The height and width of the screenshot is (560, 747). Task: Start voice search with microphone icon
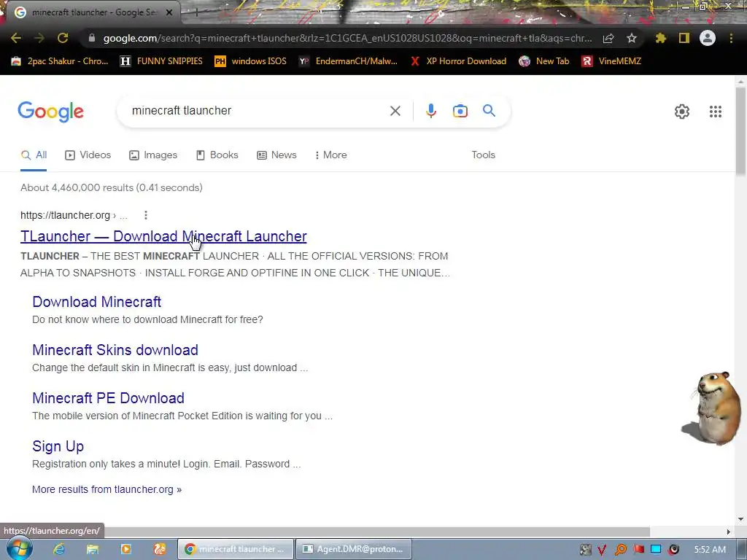430,111
